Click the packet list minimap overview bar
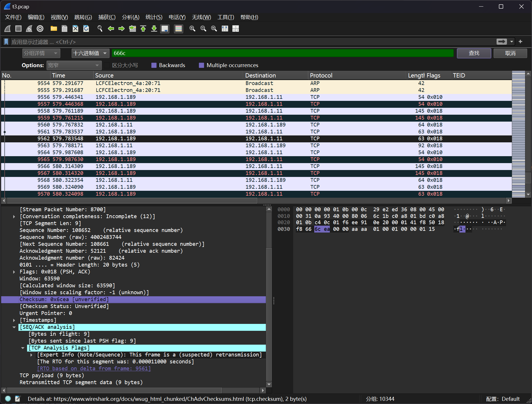 point(518,134)
